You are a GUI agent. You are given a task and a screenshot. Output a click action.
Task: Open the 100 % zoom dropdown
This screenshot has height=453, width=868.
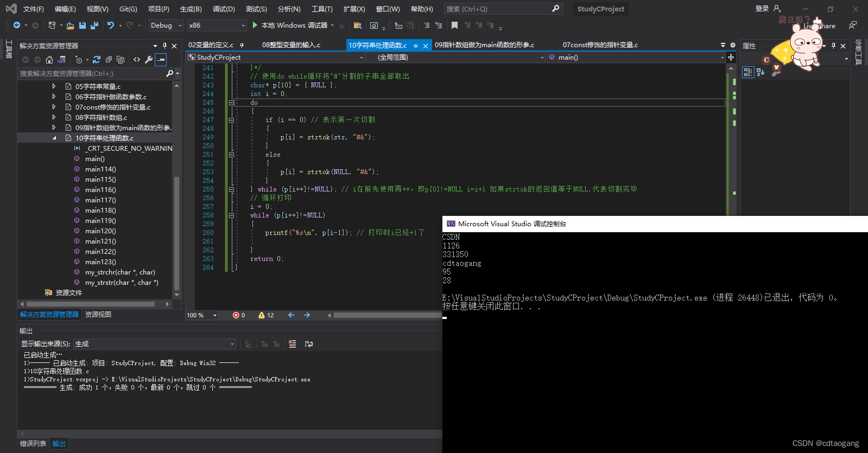(202, 315)
